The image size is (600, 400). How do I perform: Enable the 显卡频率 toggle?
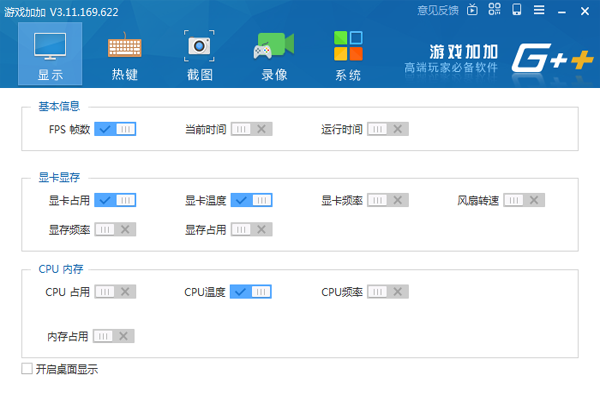388,200
